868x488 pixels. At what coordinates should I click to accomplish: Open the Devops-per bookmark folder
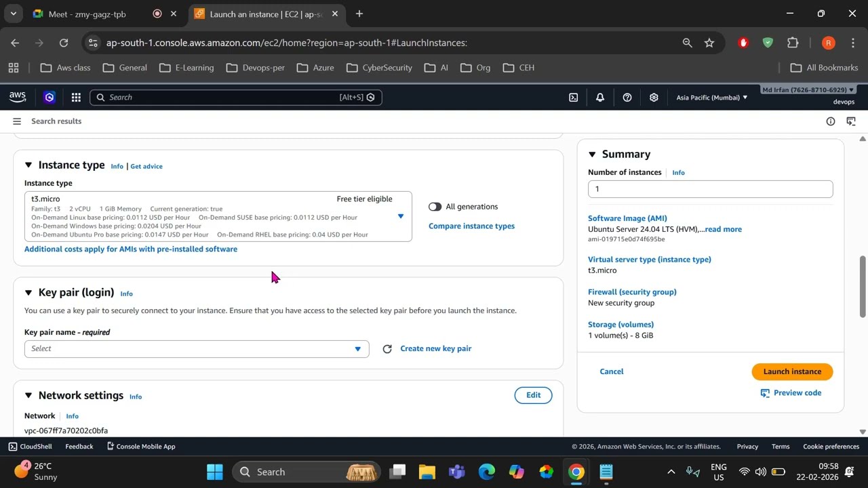point(255,68)
